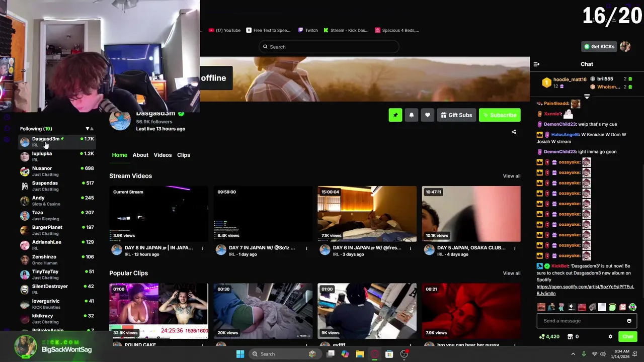644x362 pixels.
Task: Open Get KICKs in the header
Action: point(599,47)
